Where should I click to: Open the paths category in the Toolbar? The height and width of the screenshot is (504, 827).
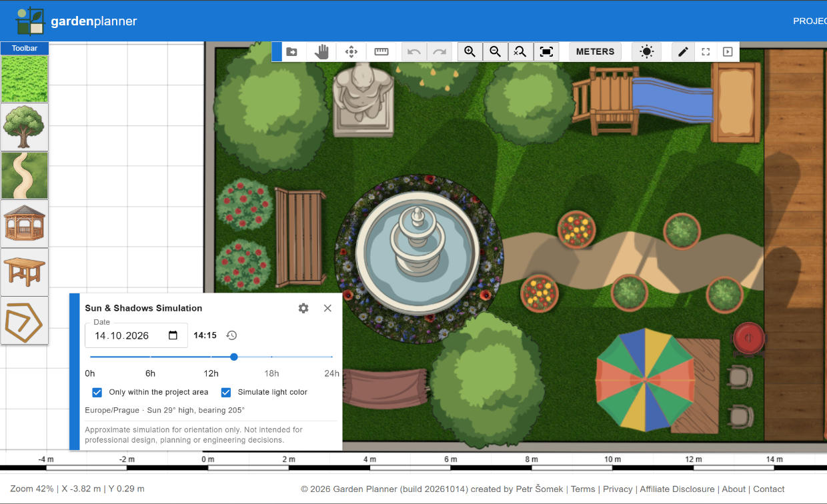pyautogui.click(x=25, y=175)
